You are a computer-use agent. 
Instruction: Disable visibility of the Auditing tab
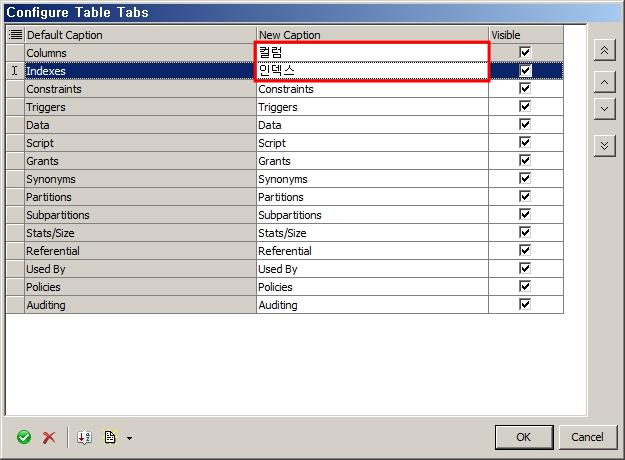(525, 305)
